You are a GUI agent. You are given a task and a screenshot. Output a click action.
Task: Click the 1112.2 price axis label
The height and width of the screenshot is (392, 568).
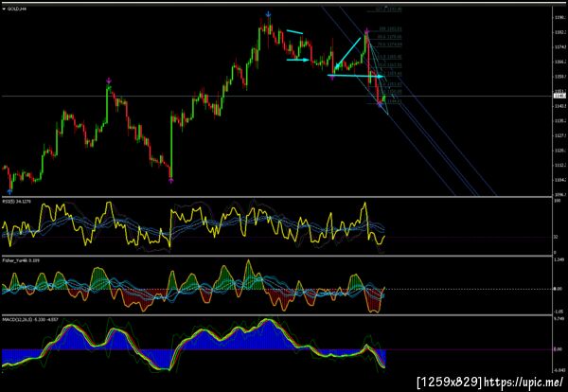pyautogui.click(x=560, y=165)
